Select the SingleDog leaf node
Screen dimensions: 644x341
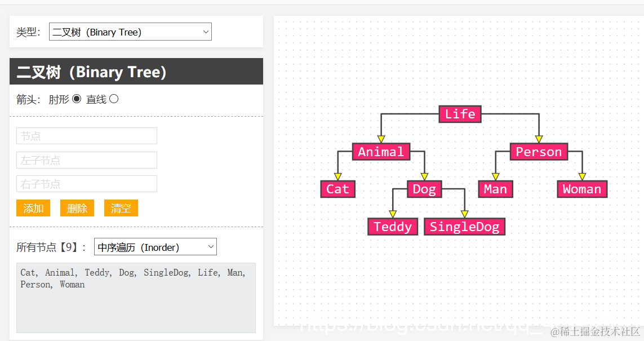click(464, 227)
